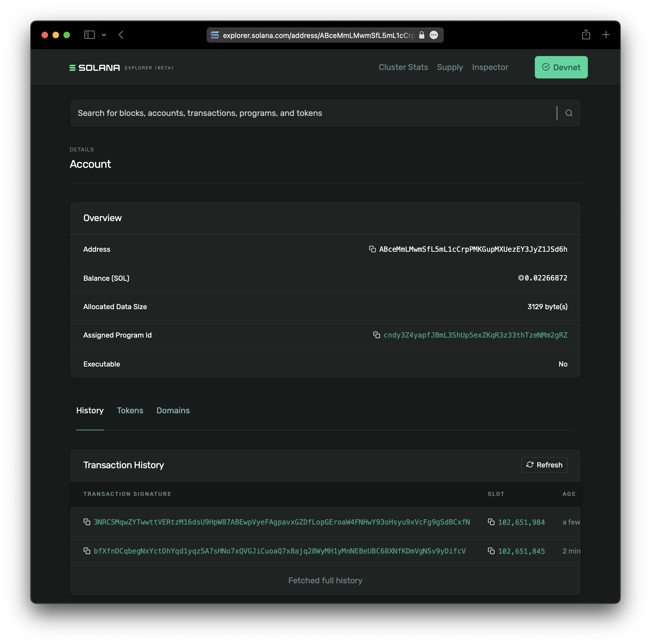Click the AGE column header

click(569, 494)
